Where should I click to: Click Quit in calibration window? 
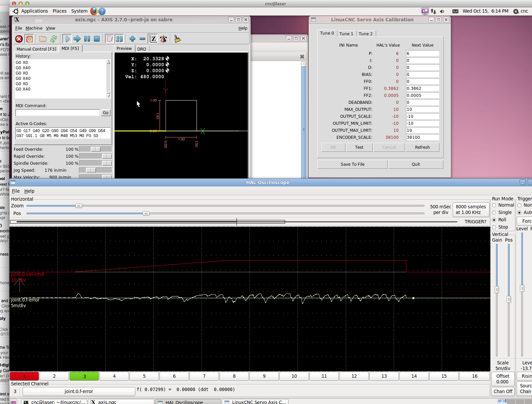pos(416,164)
